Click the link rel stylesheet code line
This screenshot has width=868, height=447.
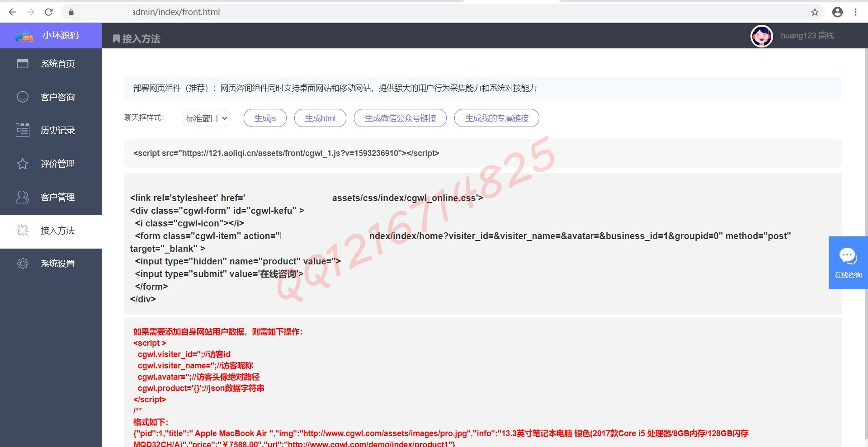[307, 198]
